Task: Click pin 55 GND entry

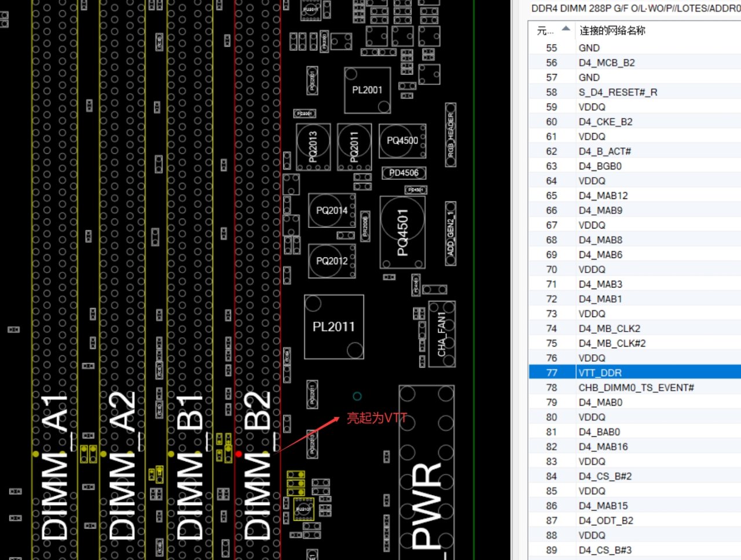Action: 589,48
